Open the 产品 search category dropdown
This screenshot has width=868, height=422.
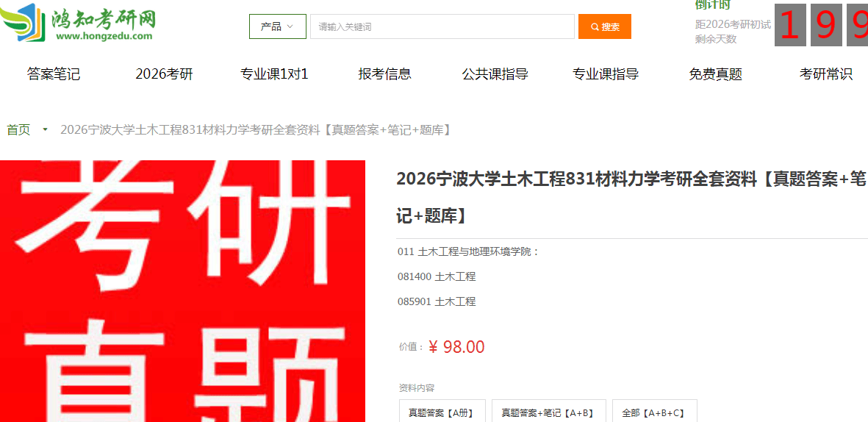[x=278, y=26]
